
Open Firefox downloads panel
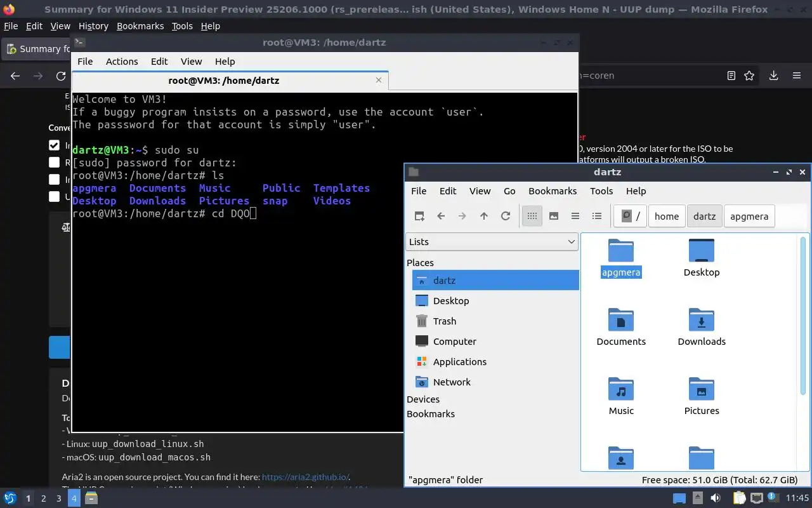(x=774, y=76)
